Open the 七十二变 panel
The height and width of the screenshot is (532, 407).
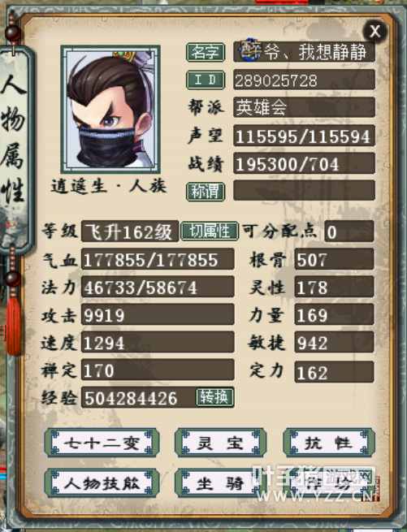[x=102, y=443]
